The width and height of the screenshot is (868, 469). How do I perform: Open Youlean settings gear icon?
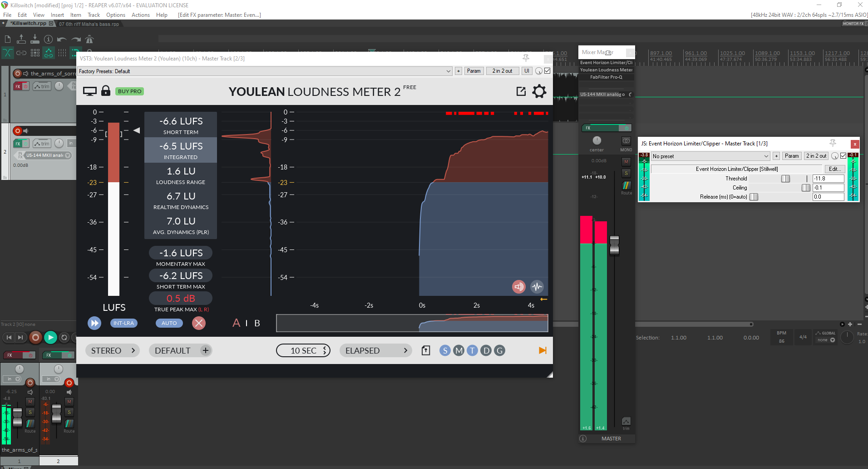pos(539,91)
